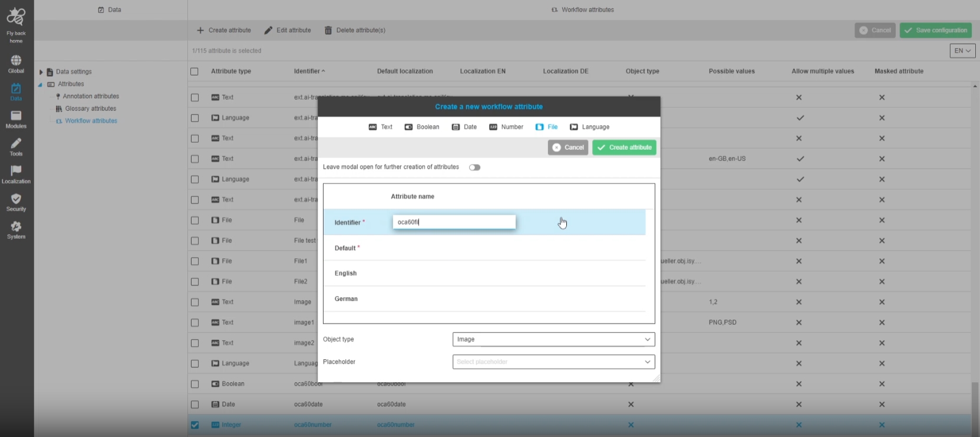
Task: Check the File2 row checkbox
Action: pos(195,282)
